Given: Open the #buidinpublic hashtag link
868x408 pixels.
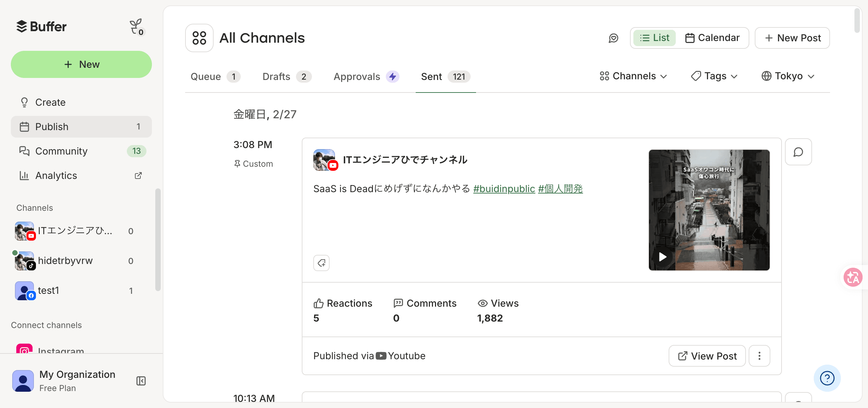Looking at the screenshot, I should click(x=504, y=189).
